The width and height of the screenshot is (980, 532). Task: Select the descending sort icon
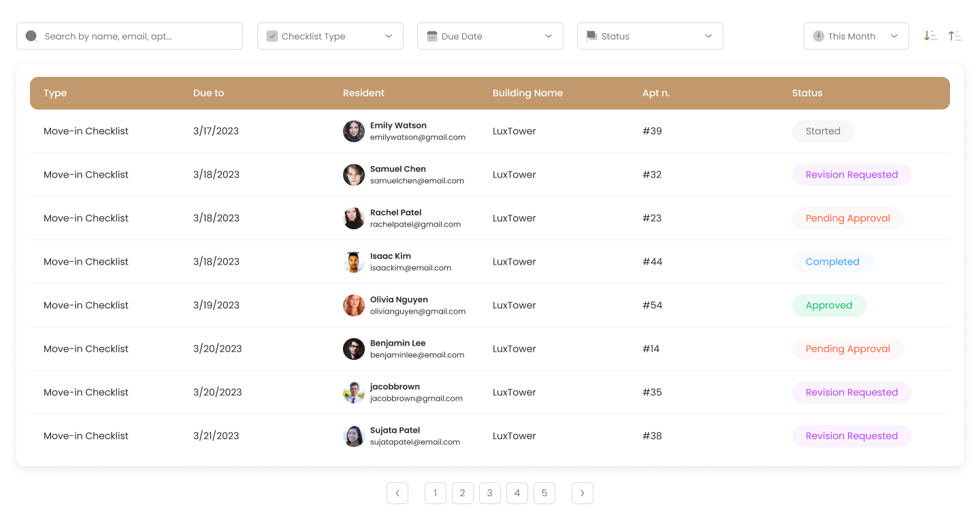(930, 35)
